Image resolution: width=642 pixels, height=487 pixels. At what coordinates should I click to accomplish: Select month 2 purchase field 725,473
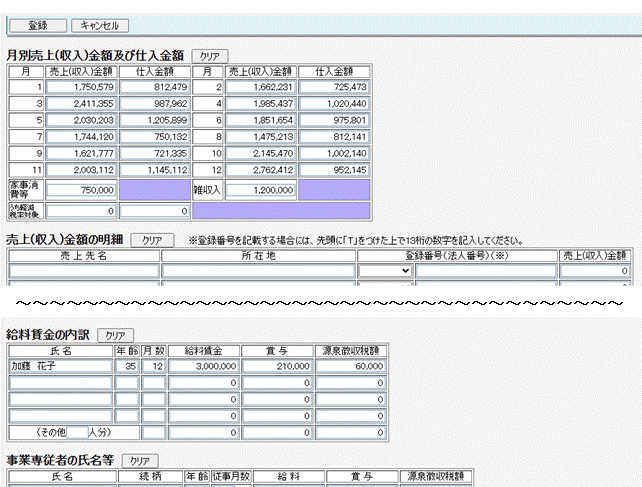(334, 87)
